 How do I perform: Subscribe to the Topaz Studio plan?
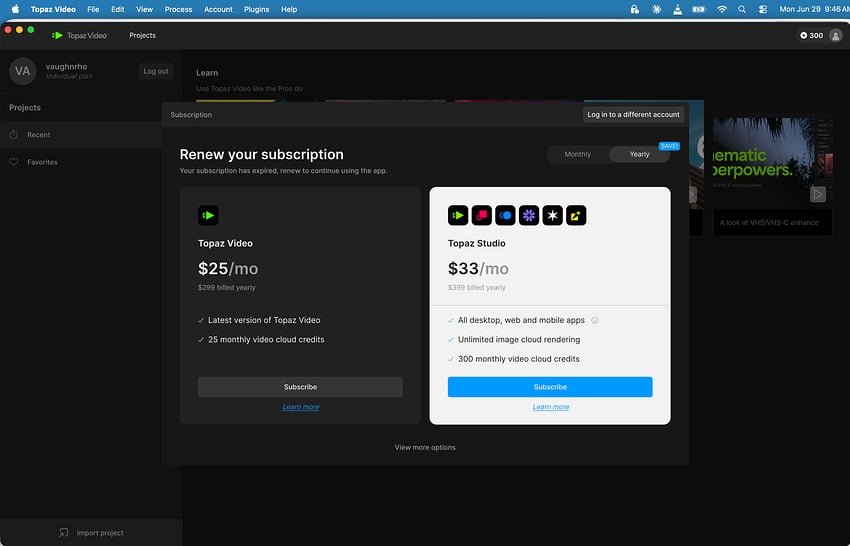pyautogui.click(x=550, y=387)
